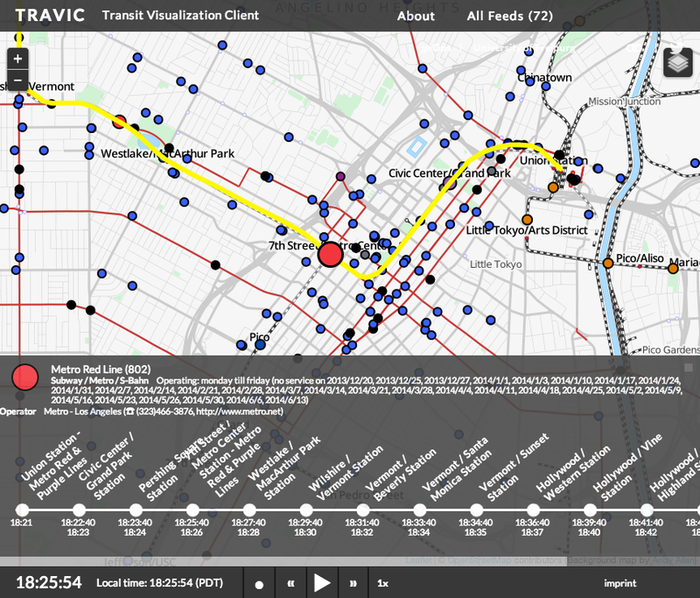Open the Andy Allan attribution link
The height and width of the screenshot is (598, 700).
coord(674,560)
